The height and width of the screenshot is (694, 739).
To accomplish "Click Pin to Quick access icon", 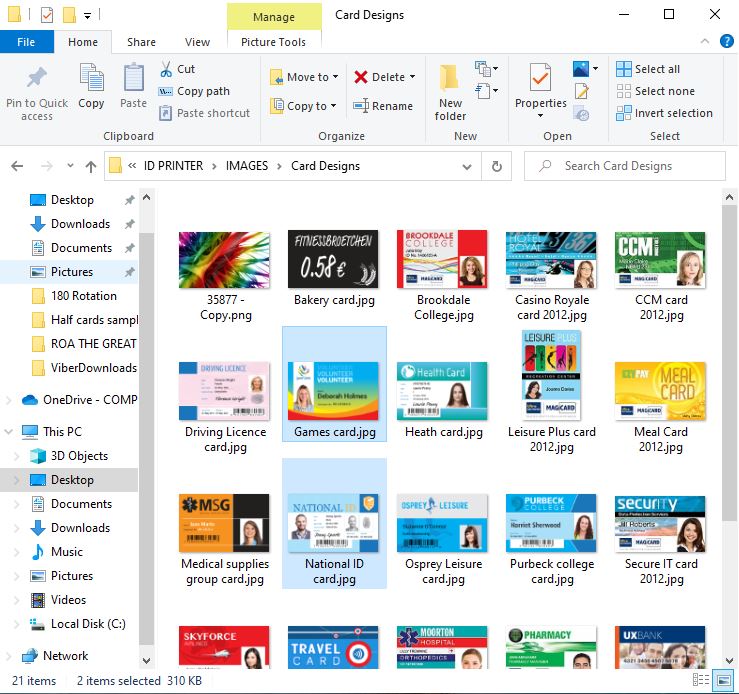I will (37, 78).
